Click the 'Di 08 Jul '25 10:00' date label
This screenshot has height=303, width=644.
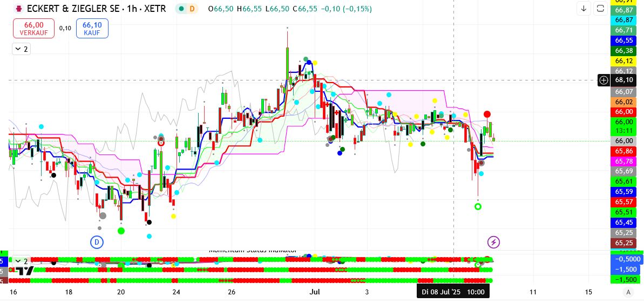coord(453,292)
